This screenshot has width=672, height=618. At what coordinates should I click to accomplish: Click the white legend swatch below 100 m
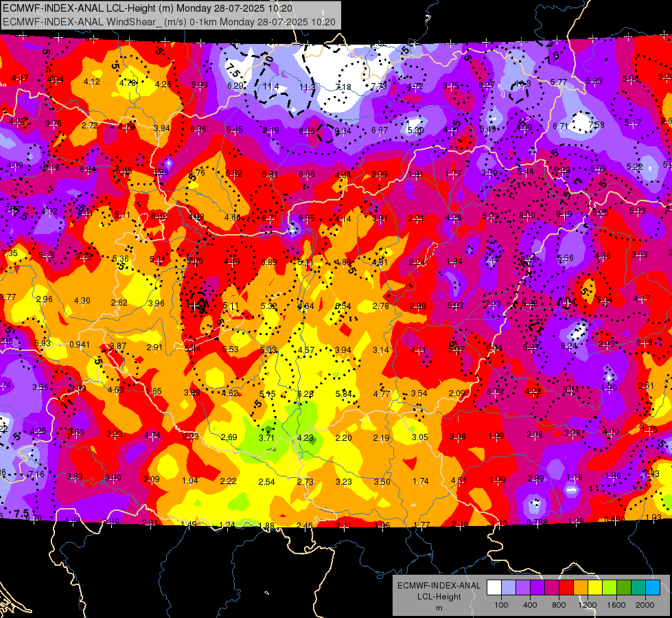(494, 588)
